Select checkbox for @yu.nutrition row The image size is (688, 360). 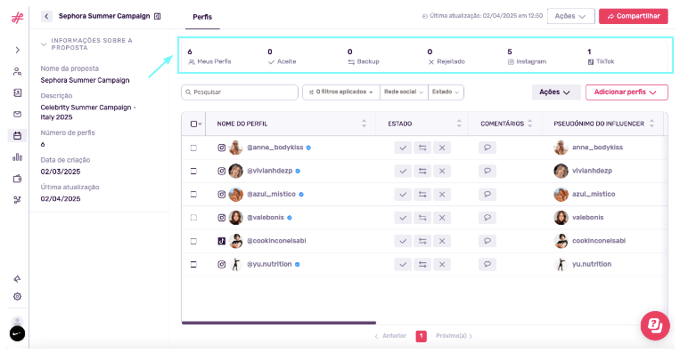pyautogui.click(x=194, y=264)
